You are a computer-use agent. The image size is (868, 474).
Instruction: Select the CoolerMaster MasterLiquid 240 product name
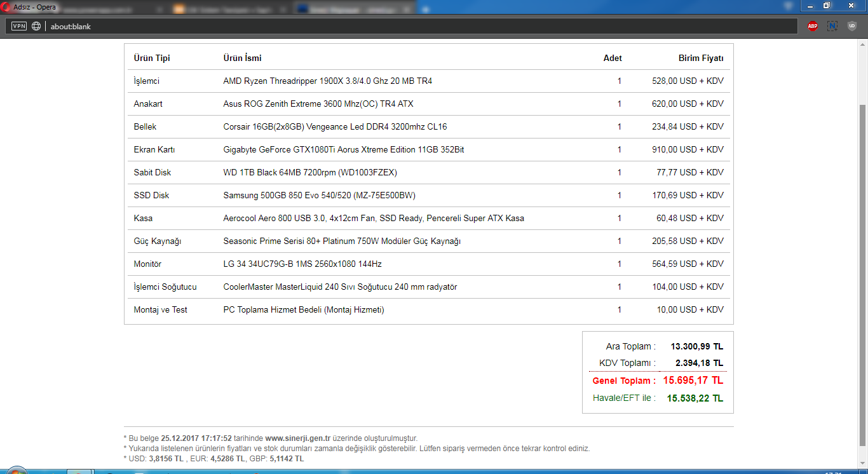340,287
